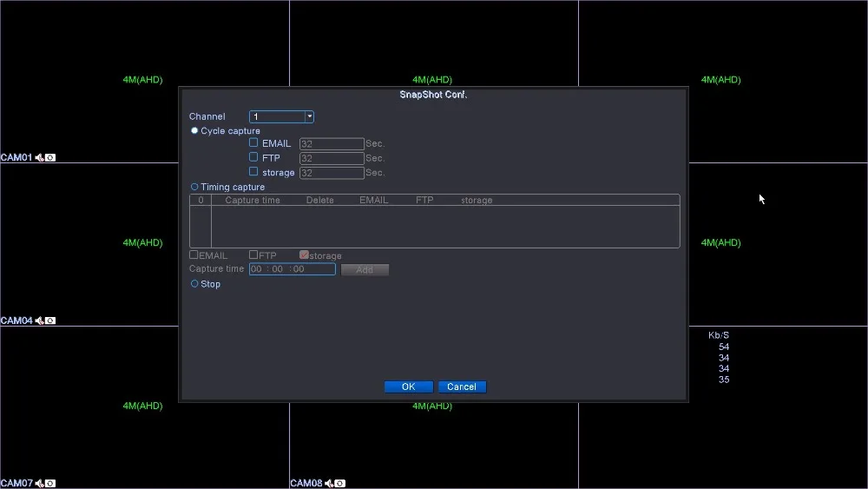Click the CAM08 muted audio icon
Viewport: 868px width, 489px height.
click(329, 484)
